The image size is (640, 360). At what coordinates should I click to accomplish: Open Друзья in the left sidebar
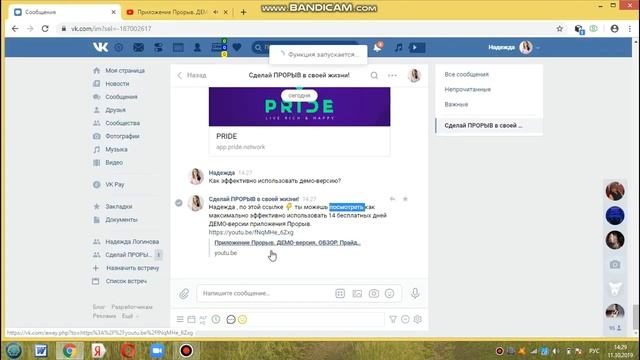[115, 110]
